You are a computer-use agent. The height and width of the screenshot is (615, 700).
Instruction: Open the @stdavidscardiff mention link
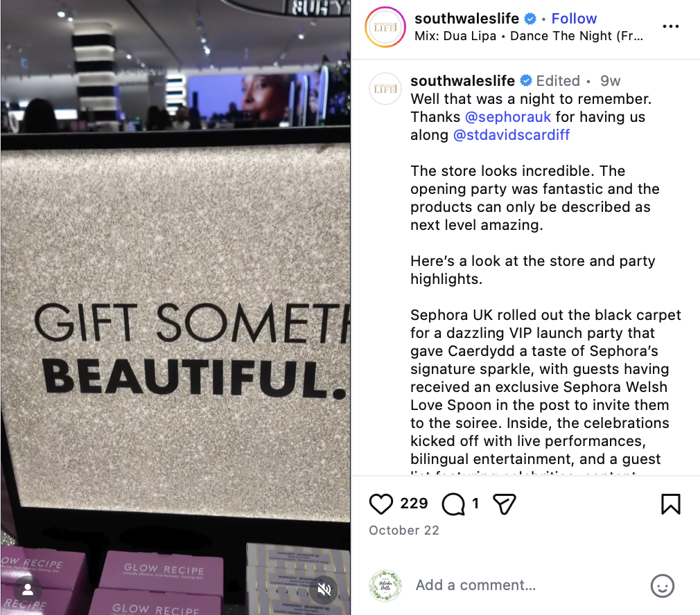coord(511,134)
